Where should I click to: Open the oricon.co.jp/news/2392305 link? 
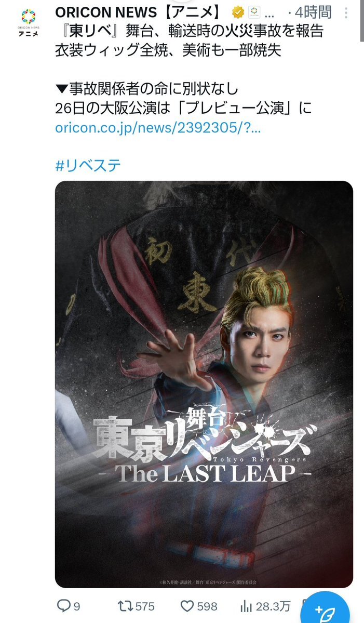click(158, 128)
